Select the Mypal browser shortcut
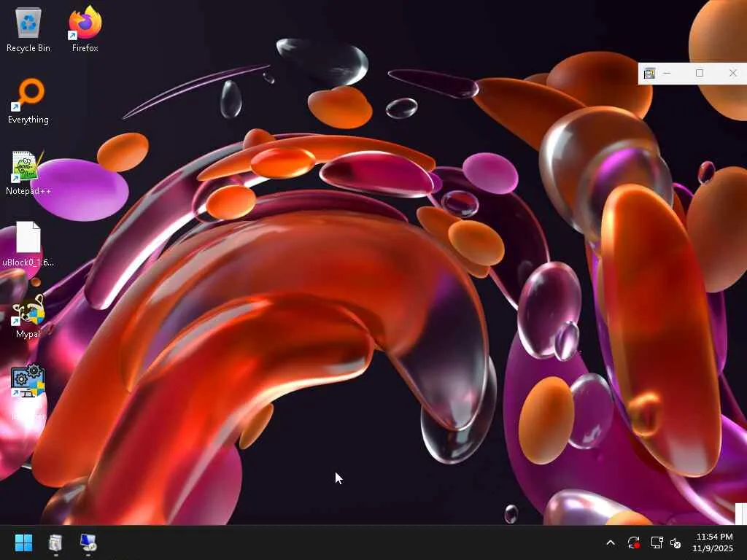The width and height of the screenshot is (747, 560). [x=28, y=315]
